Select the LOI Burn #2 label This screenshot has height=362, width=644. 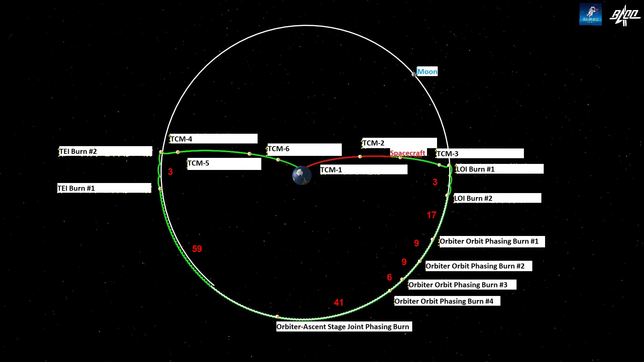pyautogui.click(x=497, y=198)
